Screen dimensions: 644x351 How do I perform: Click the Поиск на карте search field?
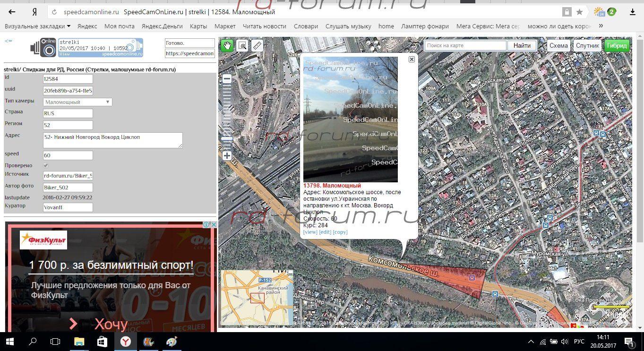[x=465, y=46]
